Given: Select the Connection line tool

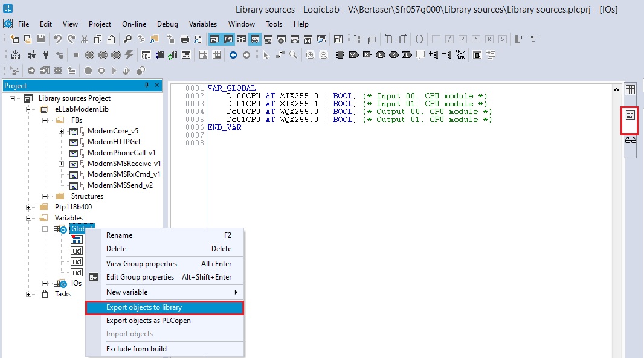Looking at the screenshot, I should pyautogui.click(x=280, y=55).
